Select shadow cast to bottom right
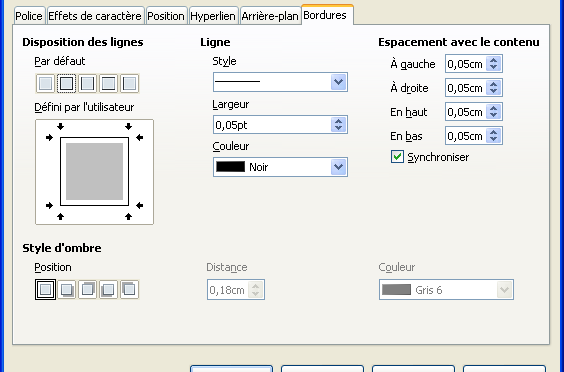564x372 pixels. pyautogui.click(x=67, y=289)
